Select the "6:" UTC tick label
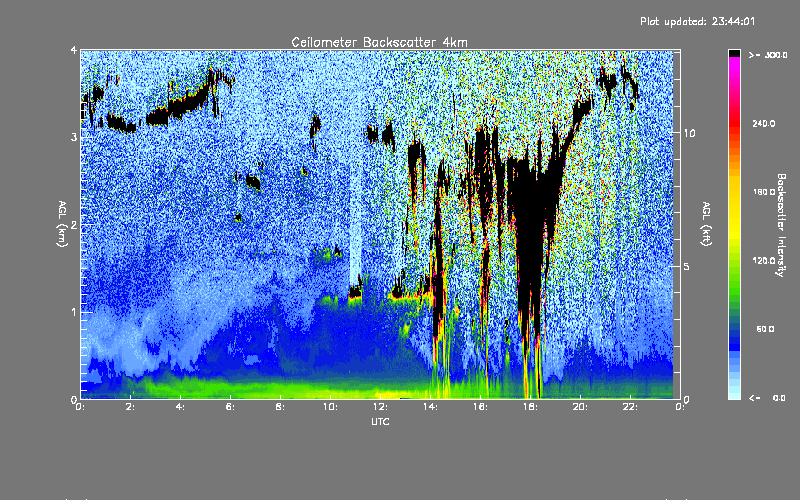Screen dimensions: 800x500 point(231,407)
